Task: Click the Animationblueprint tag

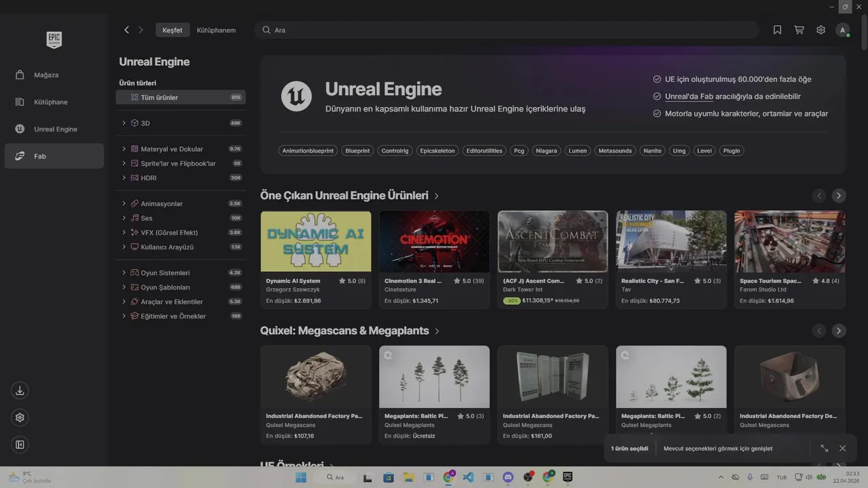Action: (x=308, y=150)
